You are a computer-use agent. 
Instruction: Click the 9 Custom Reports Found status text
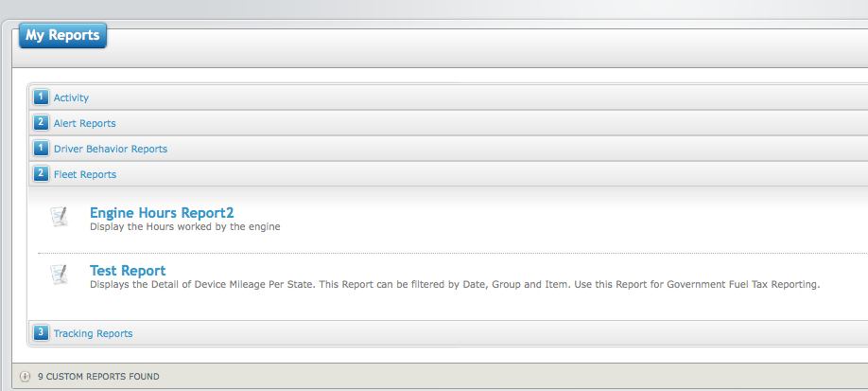[98, 377]
